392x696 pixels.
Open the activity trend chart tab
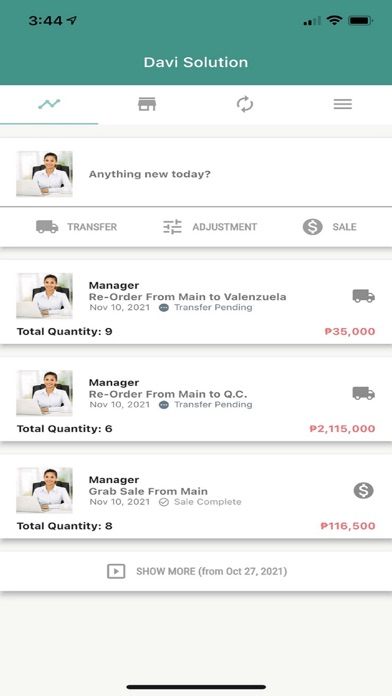click(x=49, y=104)
